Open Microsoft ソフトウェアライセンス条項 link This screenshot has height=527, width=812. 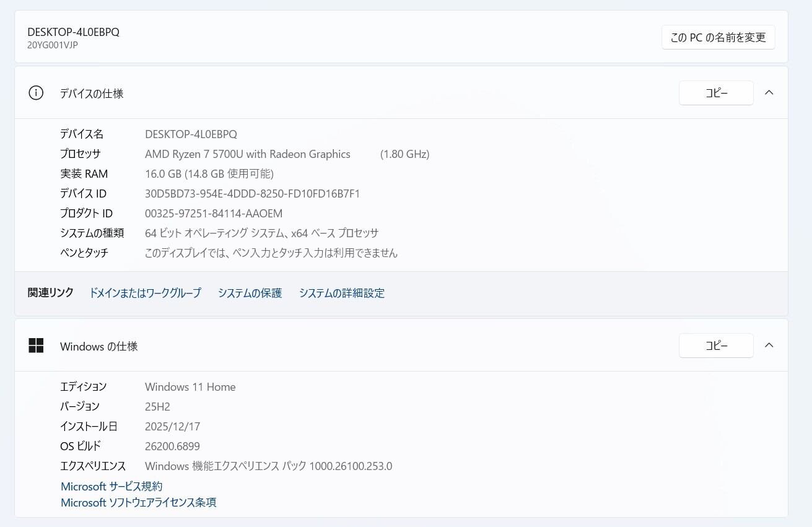(139, 503)
